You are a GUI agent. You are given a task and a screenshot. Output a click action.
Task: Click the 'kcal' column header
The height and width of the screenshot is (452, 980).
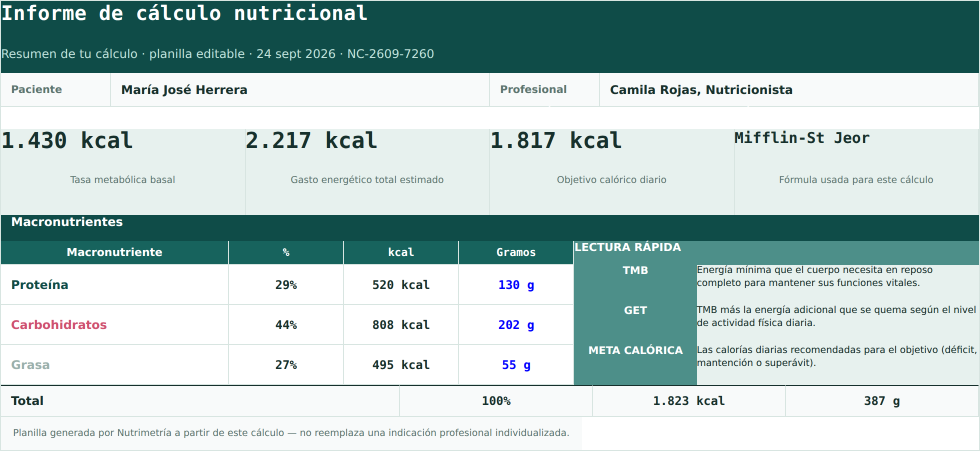[401, 252]
